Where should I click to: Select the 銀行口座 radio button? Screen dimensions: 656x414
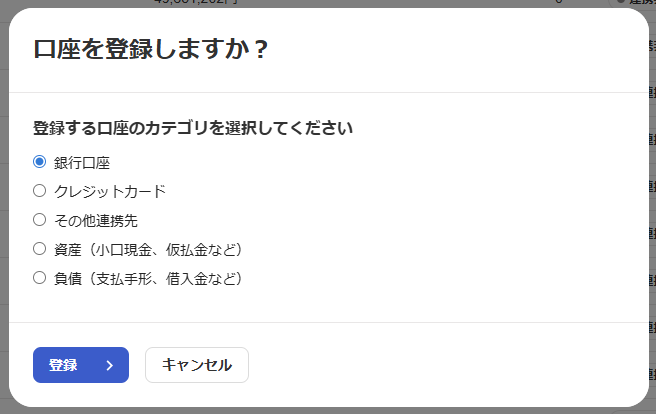tap(40, 161)
